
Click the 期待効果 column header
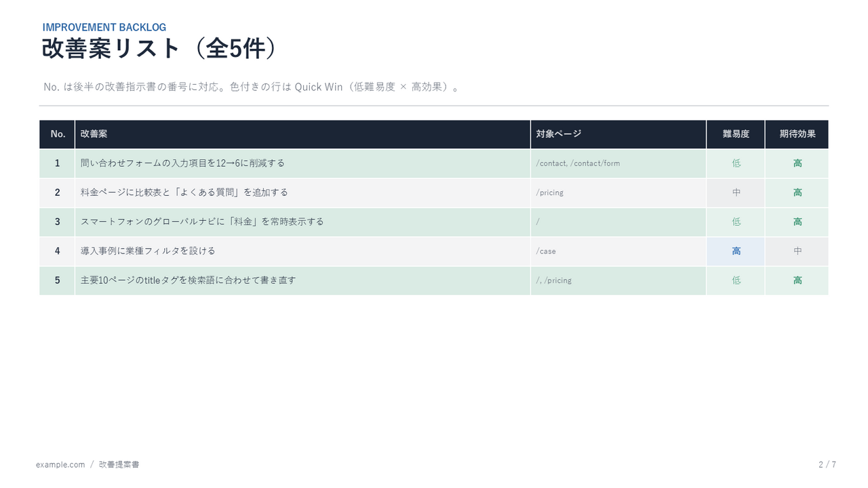797,134
